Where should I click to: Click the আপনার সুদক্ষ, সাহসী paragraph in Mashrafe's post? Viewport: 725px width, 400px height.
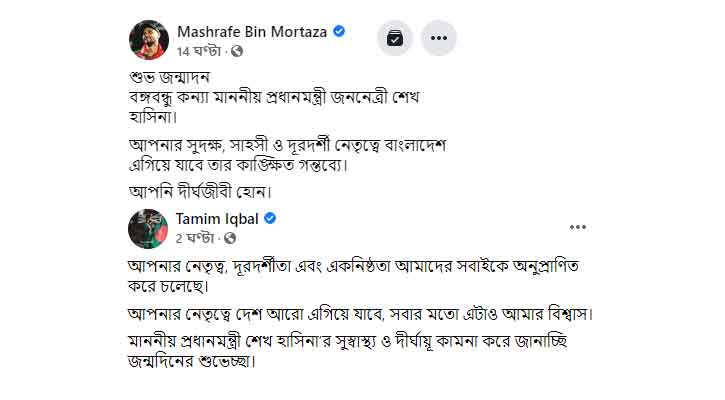287,155
